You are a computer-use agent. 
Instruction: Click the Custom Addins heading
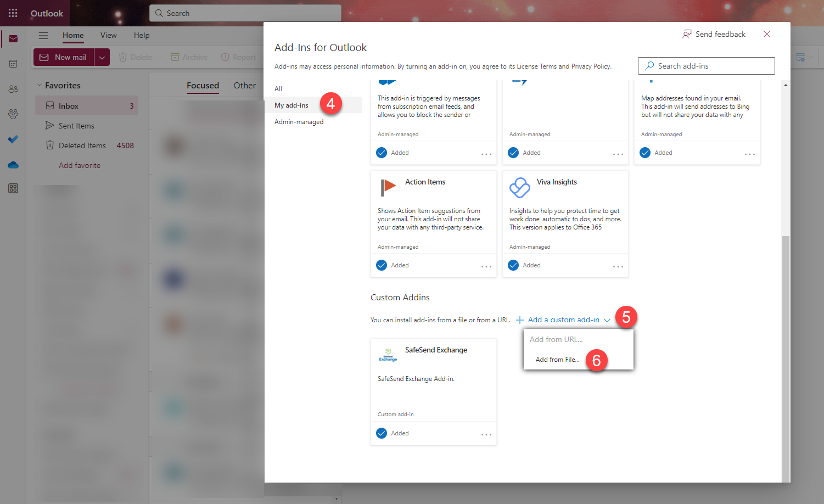pyautogui.click(x=400, y=297)
